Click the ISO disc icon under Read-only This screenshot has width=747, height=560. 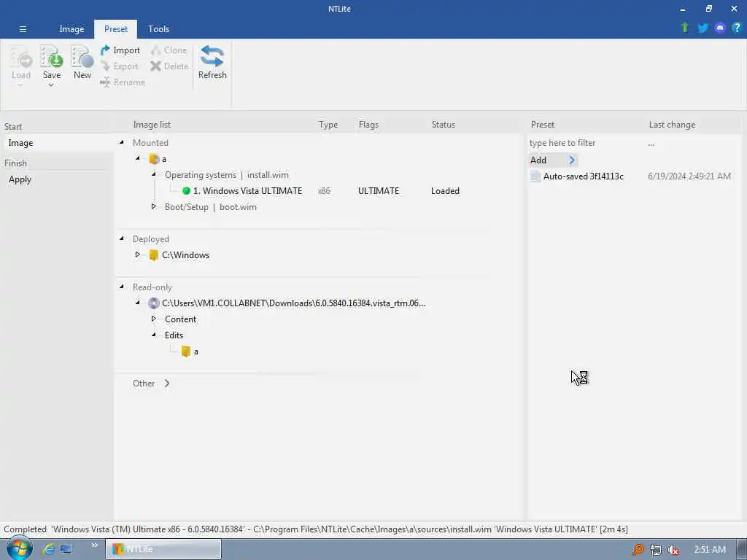[x=153, y=303]
